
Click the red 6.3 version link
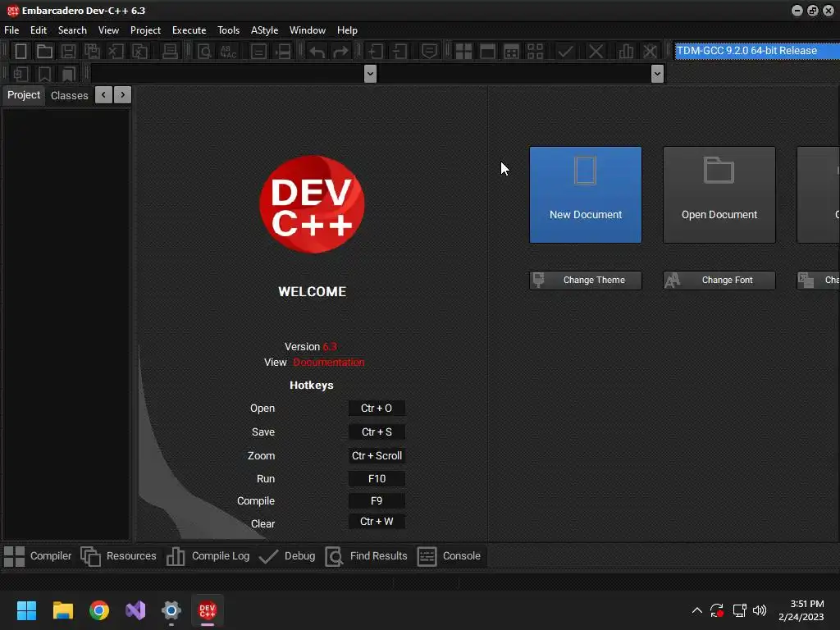tap(330, 347)
